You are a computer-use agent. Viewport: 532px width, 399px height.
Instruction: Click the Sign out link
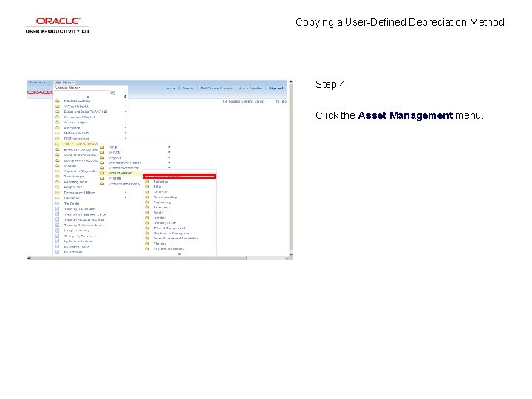tap(276, 89)
